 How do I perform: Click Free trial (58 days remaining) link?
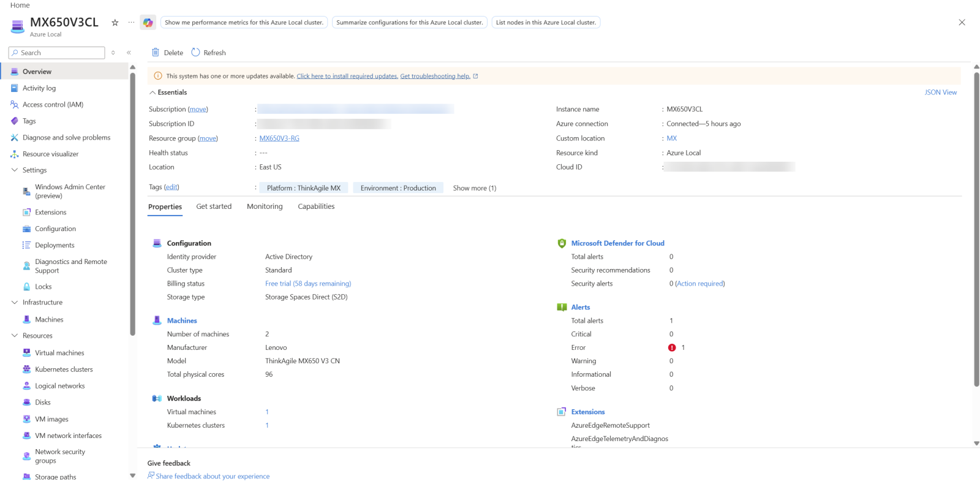[308, 284]
